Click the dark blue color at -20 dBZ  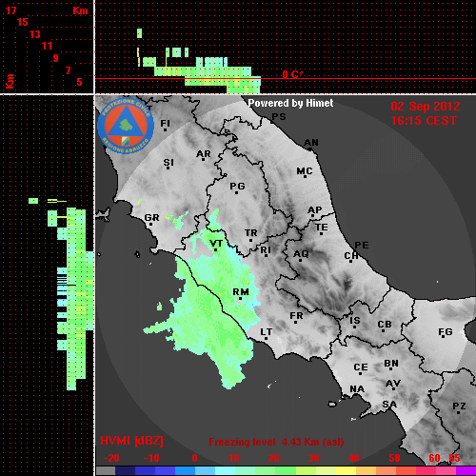coord(126,470)
